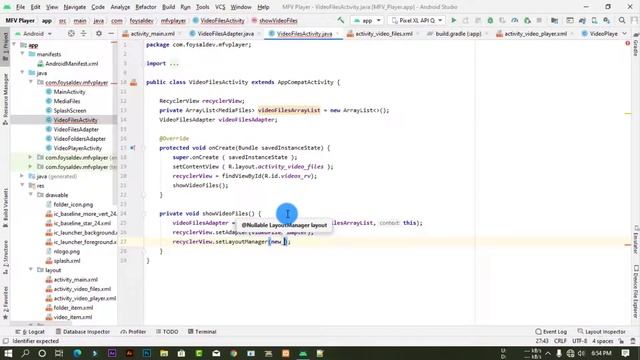Click override gutter icon on line 17
Screen dimensions: 640x360
(x=132, y=148)
